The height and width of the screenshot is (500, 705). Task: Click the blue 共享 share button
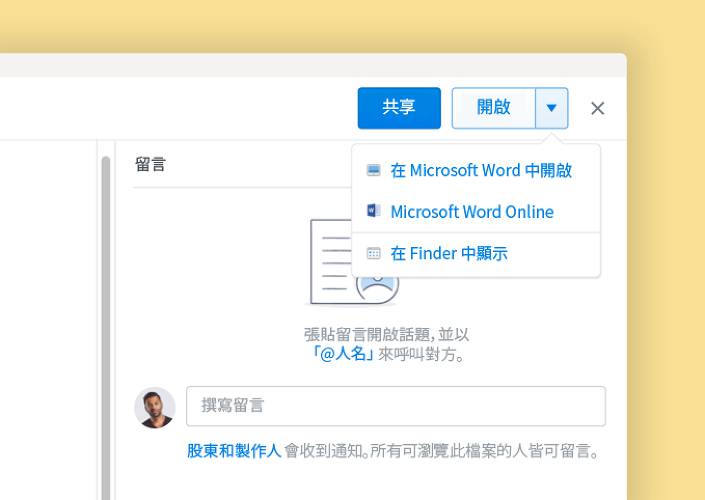[x=399, y=108]
